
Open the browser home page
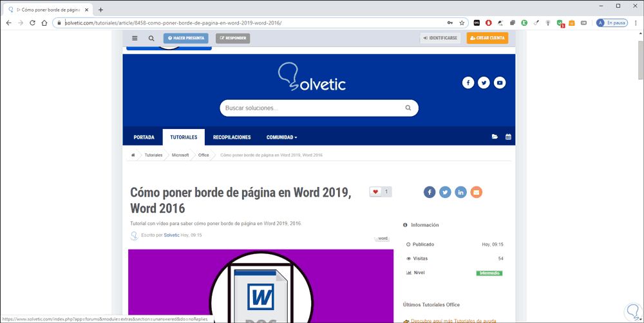click(44, 23)
